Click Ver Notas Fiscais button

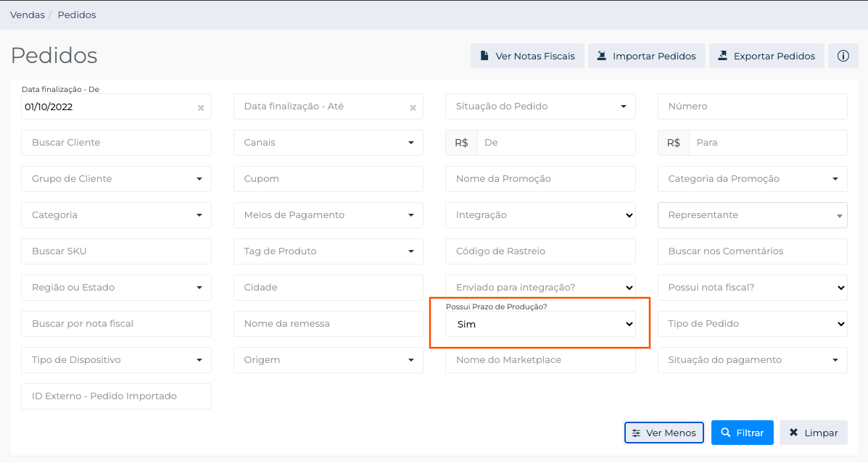coord(527,56)
